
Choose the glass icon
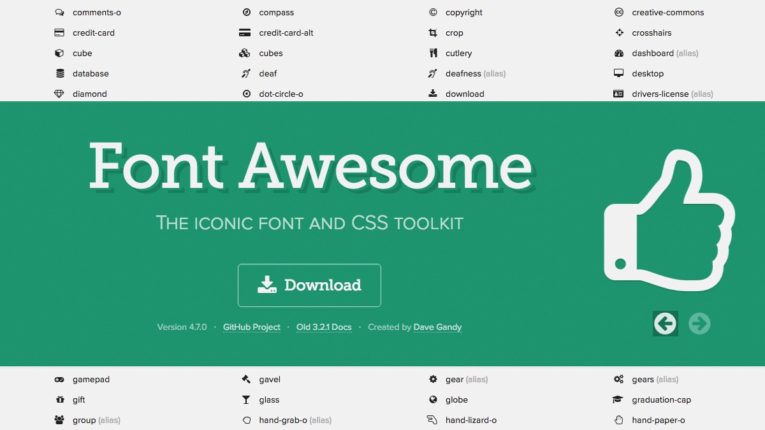[246, 400]
